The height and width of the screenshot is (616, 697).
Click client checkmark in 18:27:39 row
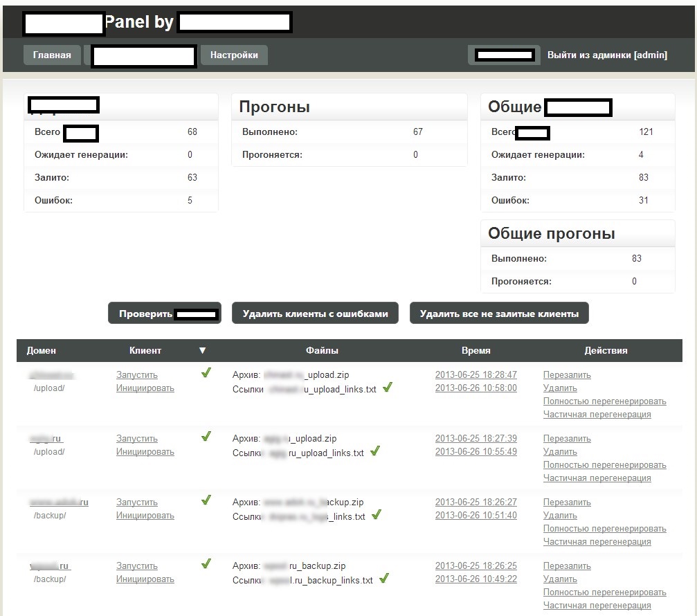pyautogui.click(x=206, y=436)
